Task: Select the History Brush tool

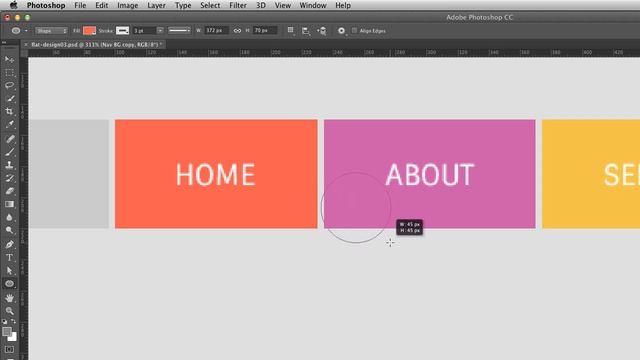Action: click(x=9, y=178)
